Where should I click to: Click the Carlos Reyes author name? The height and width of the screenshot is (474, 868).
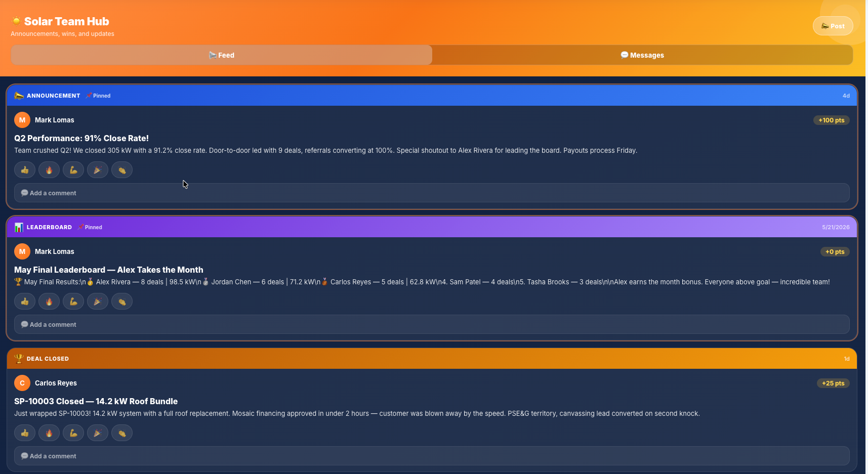click(56, 383)
